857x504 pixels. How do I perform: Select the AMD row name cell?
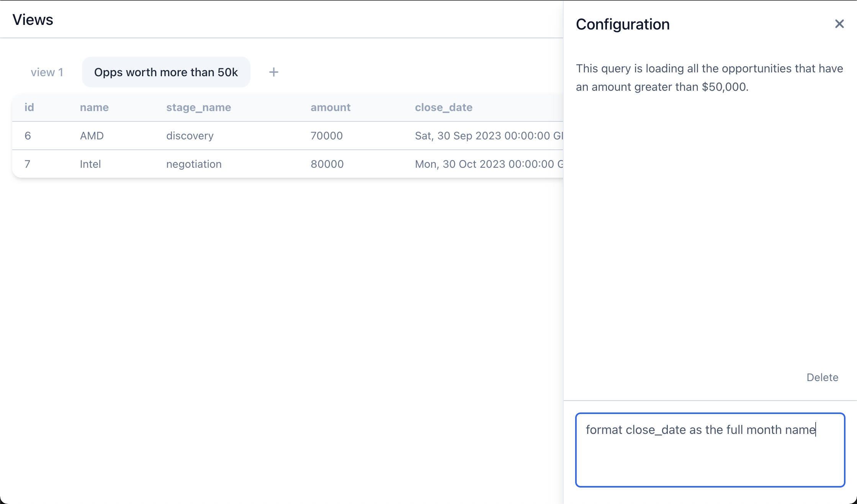pyautogui.click(x=92, y=136)
